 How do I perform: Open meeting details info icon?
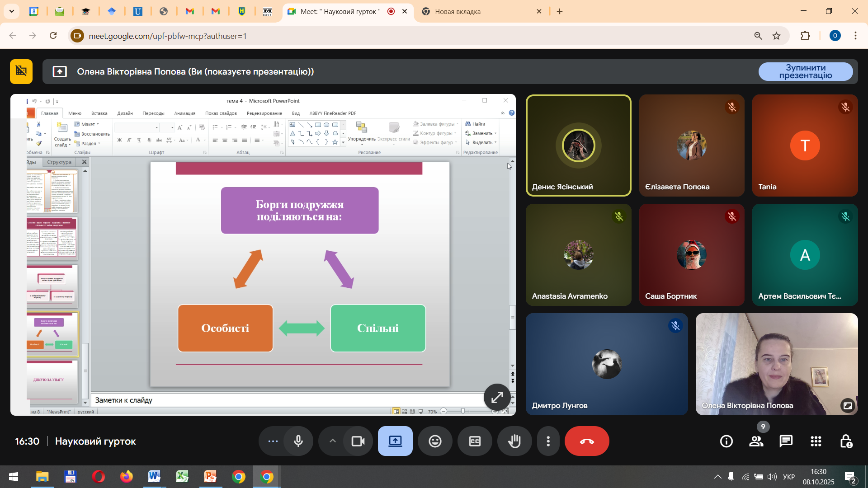726,441
